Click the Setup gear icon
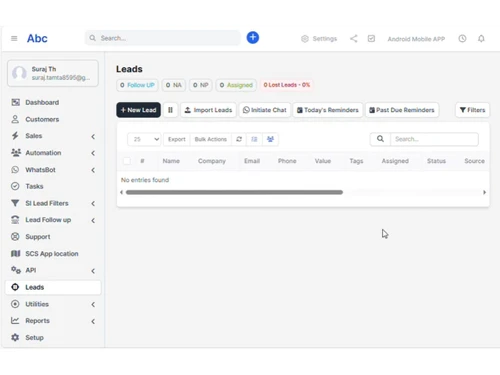 tap(15, 337)
